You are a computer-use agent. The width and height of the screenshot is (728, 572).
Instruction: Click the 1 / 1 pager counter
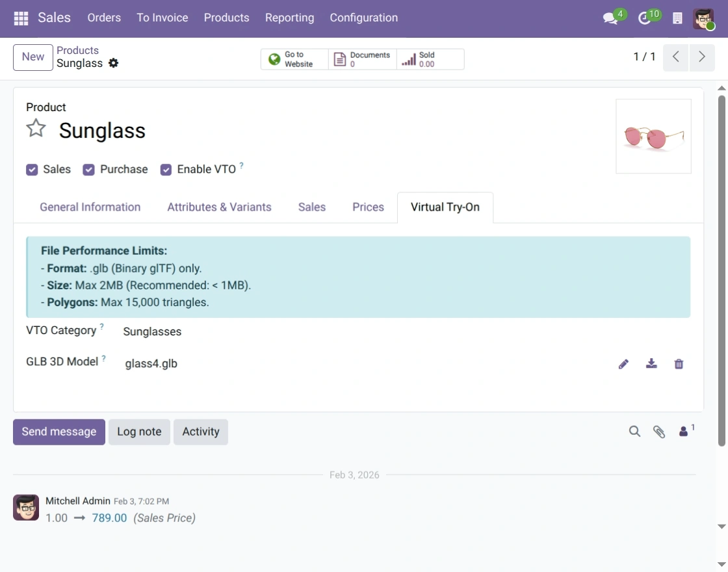tap(644, 57)
